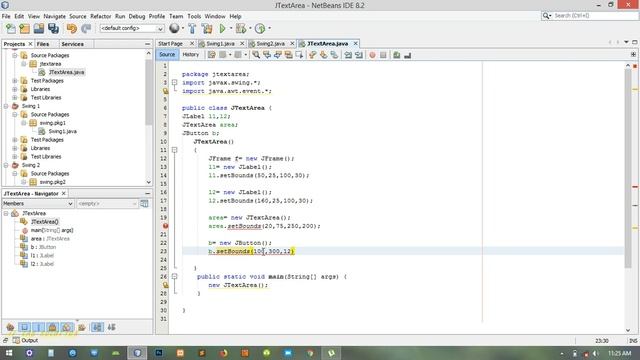Viewport: 640px width, 360px height.
Task: Toggle Bookmark icon in editor toolbar
Action: [x=334, y=55]
